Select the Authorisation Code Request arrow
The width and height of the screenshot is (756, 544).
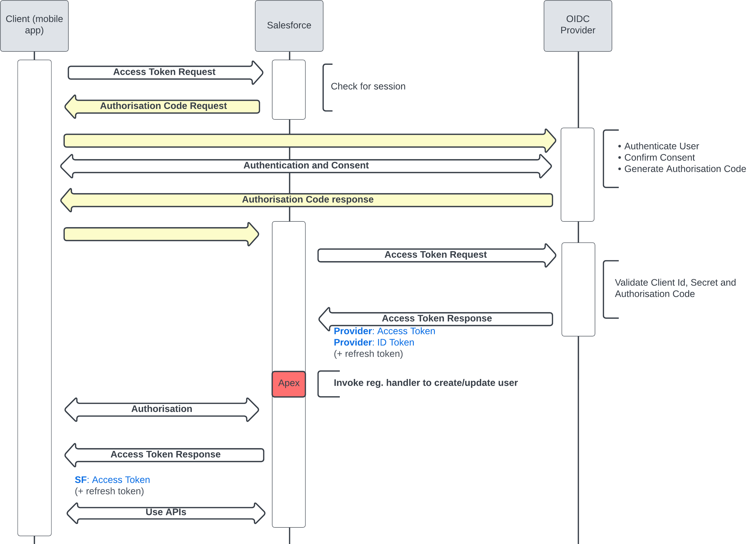(x=163, y=106)
